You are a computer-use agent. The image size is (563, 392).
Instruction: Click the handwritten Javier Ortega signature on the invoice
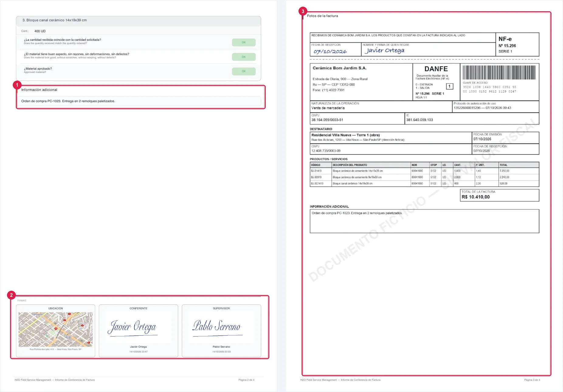(x=385, y=50)
